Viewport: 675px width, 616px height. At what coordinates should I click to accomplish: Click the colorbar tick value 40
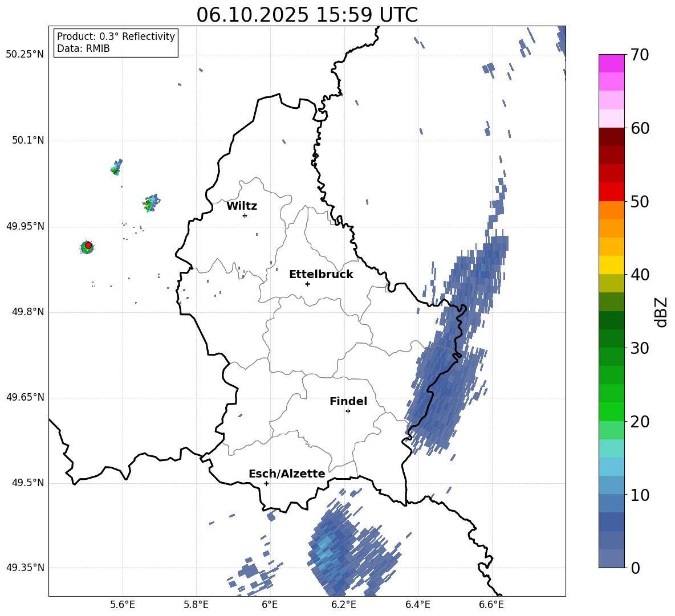point(640,275)
